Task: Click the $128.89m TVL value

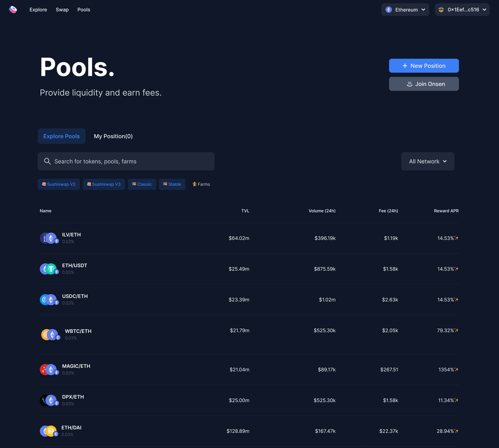Action: tap(238, 431)
